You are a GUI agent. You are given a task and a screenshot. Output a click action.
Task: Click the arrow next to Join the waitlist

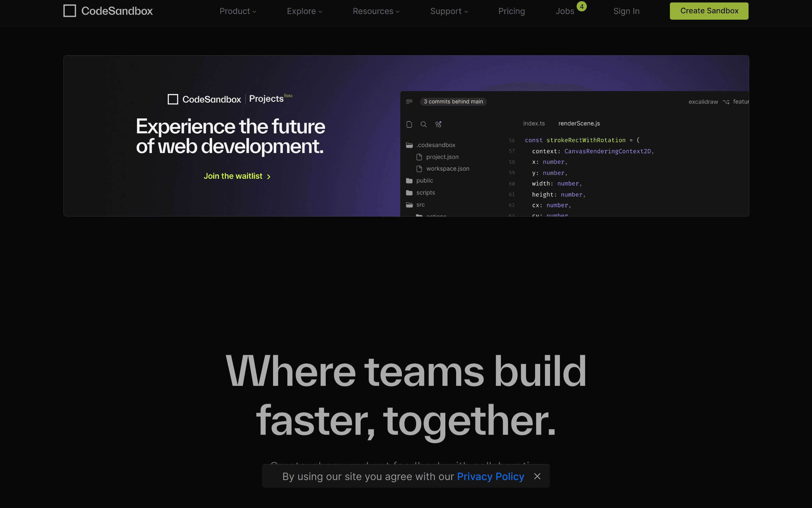(x=268, y=177)
